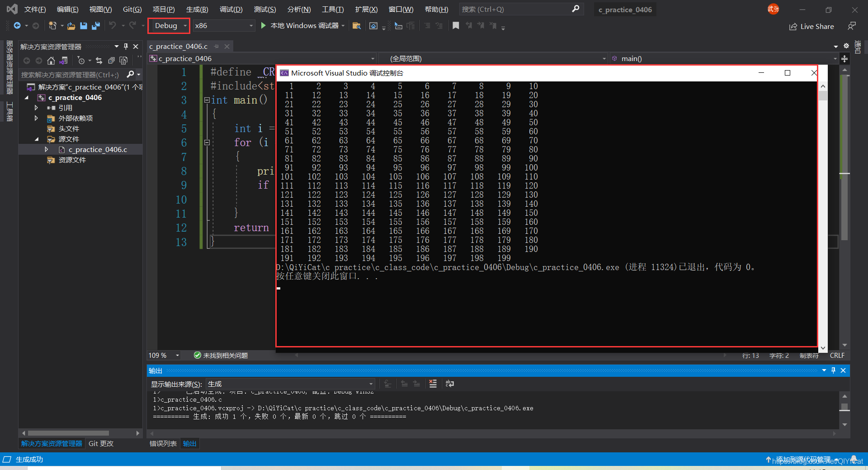Switch to the c_practice_0406.c editor tab
The height and width of the screenshot is (470, 868).
[x=179, y=47]
